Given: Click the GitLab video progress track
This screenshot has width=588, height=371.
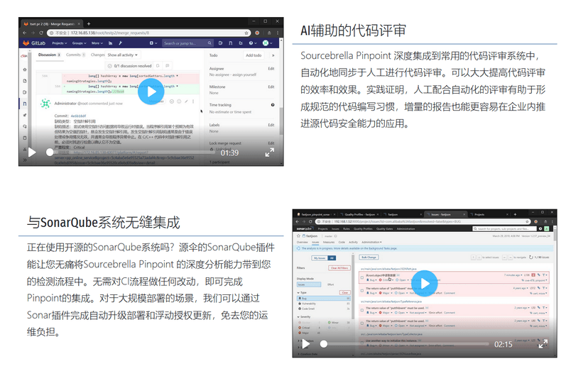Looking at the screenshot, I should tap(130, 153).
